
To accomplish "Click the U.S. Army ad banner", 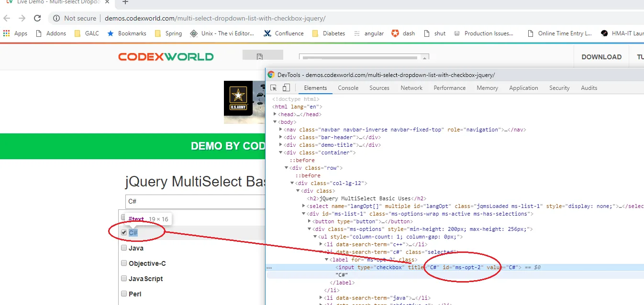I will (x=244, y=102).
